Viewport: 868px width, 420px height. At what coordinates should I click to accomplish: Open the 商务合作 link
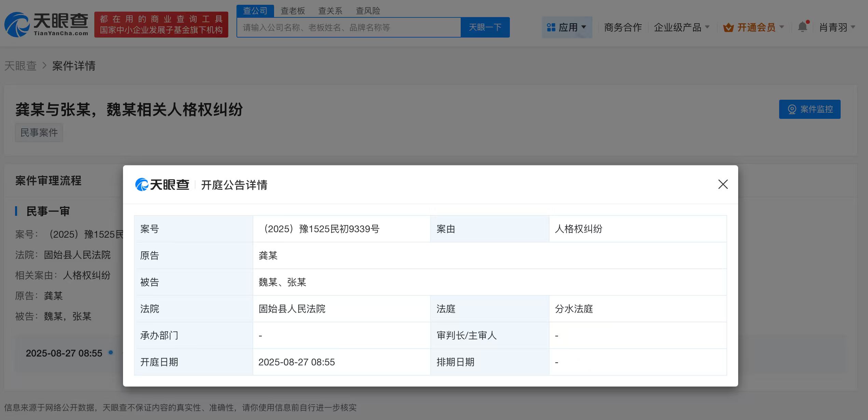(x=623, y=27)
